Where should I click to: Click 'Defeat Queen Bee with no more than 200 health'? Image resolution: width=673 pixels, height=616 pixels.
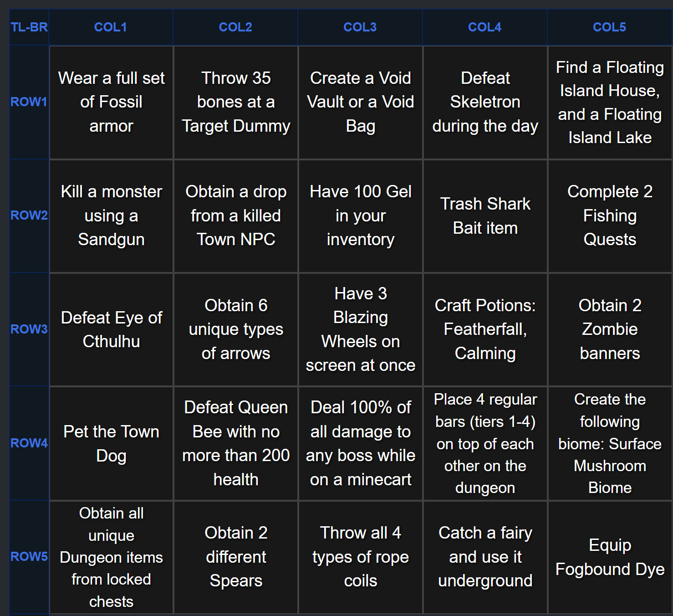coord(236,443)
